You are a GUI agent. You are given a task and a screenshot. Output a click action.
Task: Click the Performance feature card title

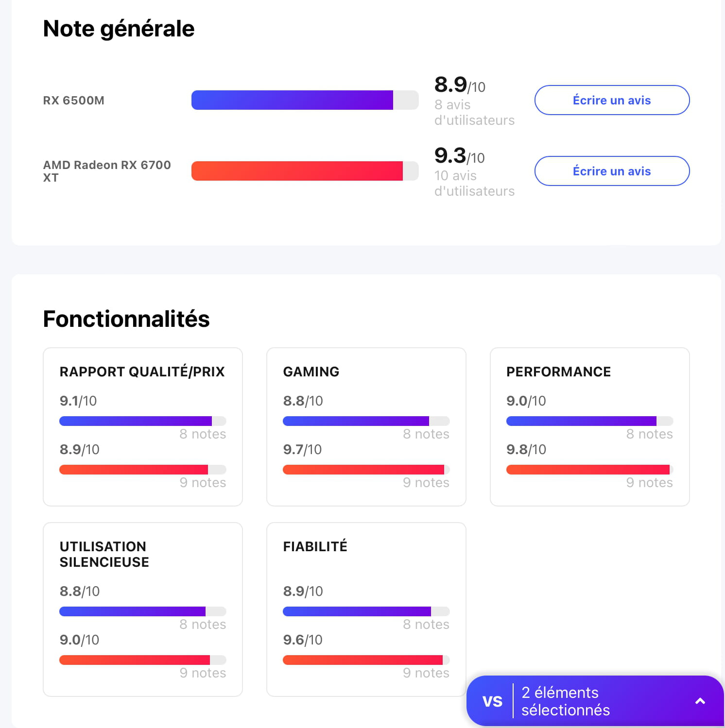point(558,372)
